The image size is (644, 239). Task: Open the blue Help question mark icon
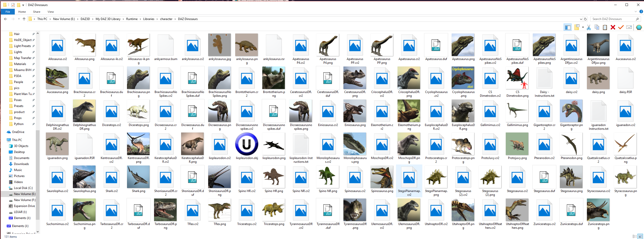click(641, 11)
